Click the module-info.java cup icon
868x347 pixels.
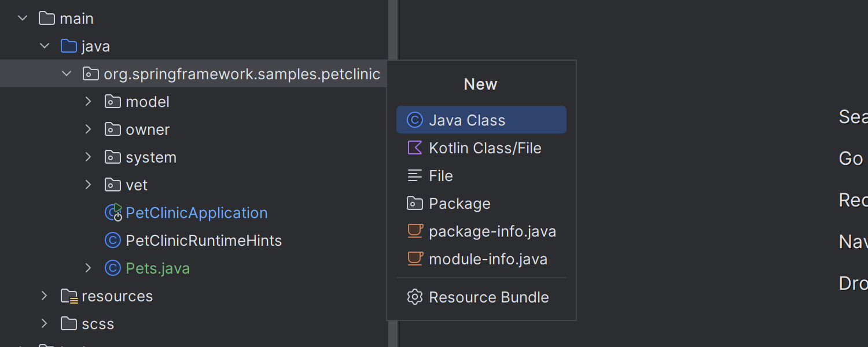415,259
